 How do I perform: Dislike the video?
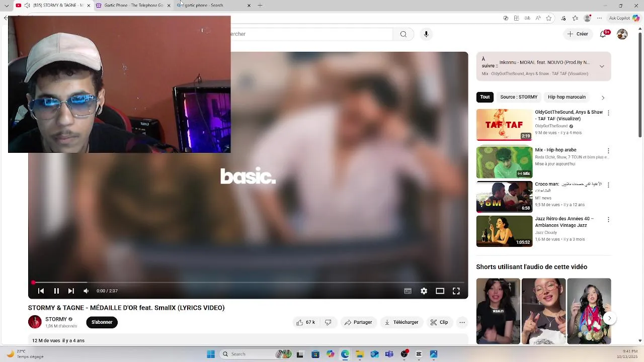(328, 322)
